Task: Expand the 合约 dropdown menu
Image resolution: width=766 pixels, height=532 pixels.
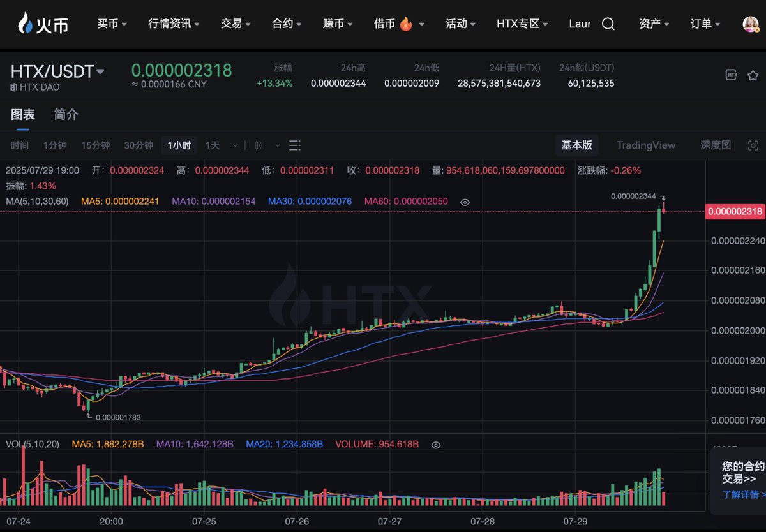Action: [x=287, y=24]
